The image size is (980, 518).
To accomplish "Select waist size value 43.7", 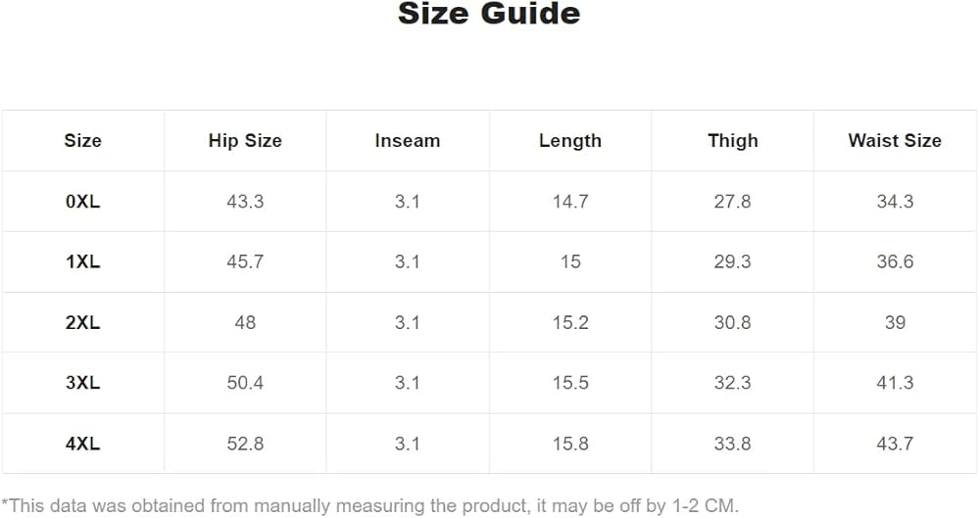I will click(x=895, y=444).
